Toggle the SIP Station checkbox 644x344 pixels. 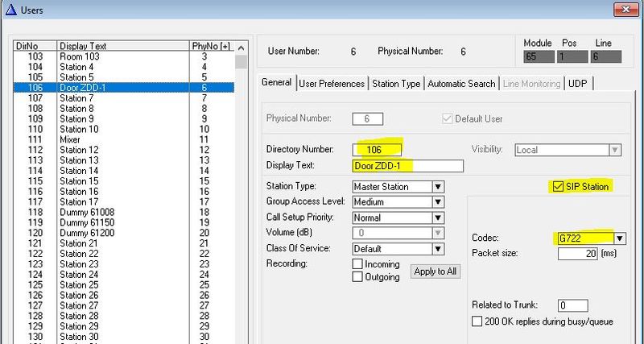558,187
